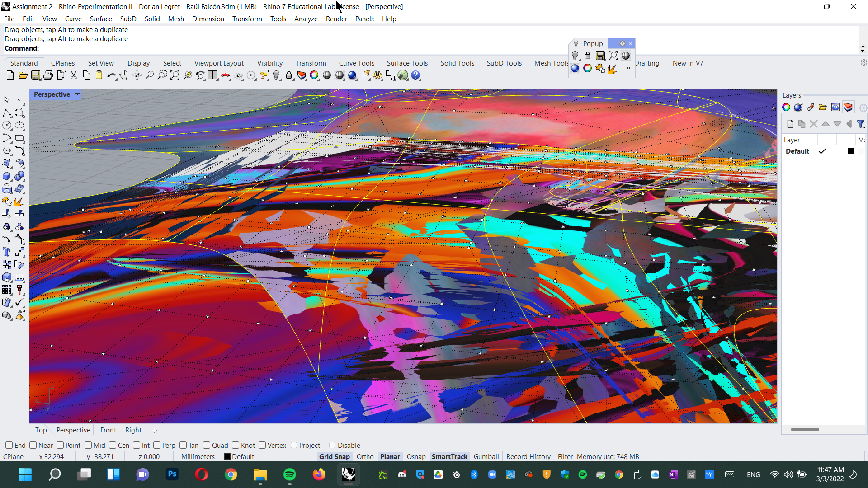Toggle Ortho mode in status bar
Screen dimensions: 868x488
click(365, 457)
